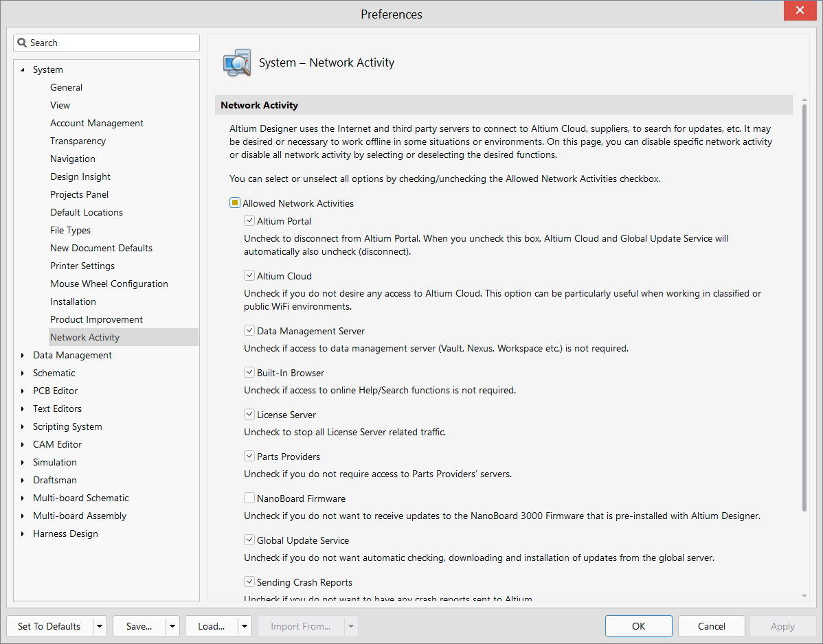The image size is (823, 644).
Task: Expand the PCB Editor node
Action: 23,391
